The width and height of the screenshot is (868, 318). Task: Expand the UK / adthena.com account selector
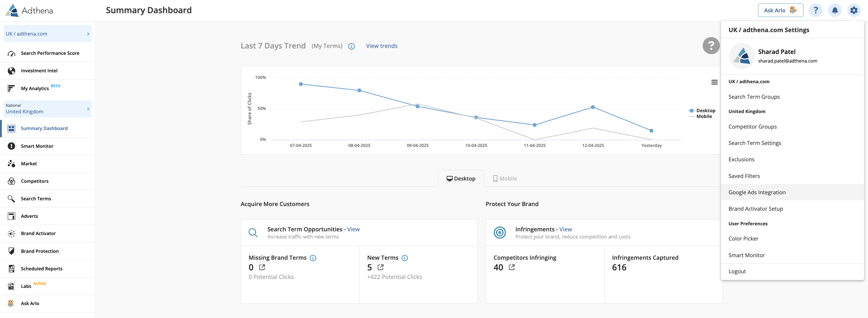click(x=48, y=34)
